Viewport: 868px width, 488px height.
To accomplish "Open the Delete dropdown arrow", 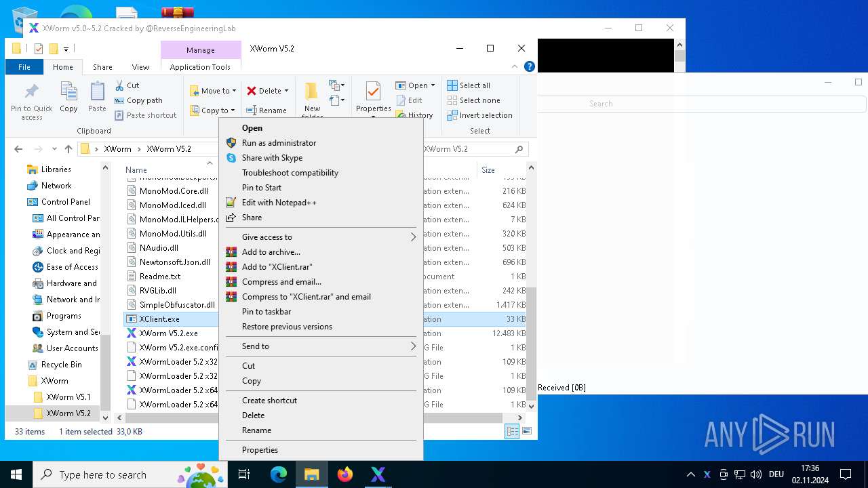I will tap(286, 91).
